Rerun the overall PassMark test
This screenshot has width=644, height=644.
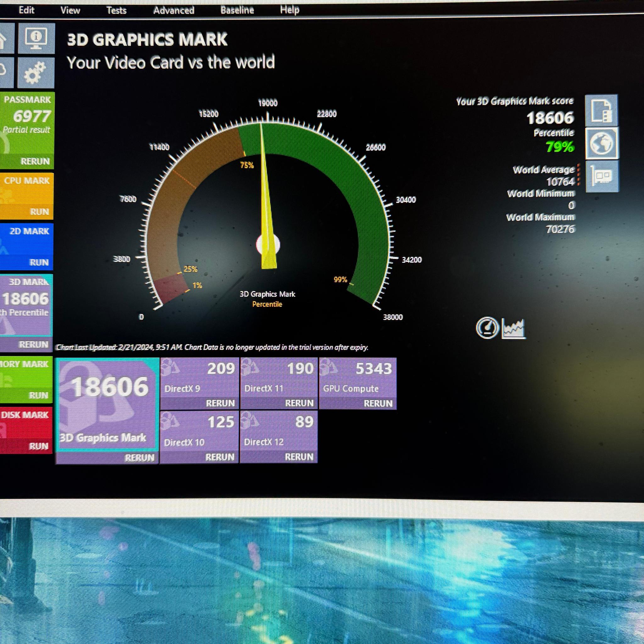click(35, 161)
